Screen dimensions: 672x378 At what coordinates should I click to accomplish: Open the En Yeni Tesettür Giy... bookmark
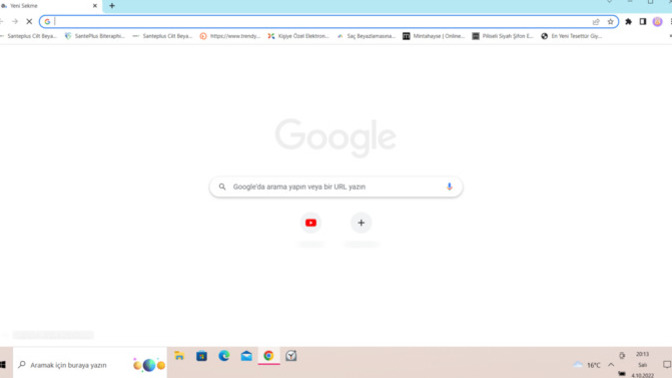571,36
